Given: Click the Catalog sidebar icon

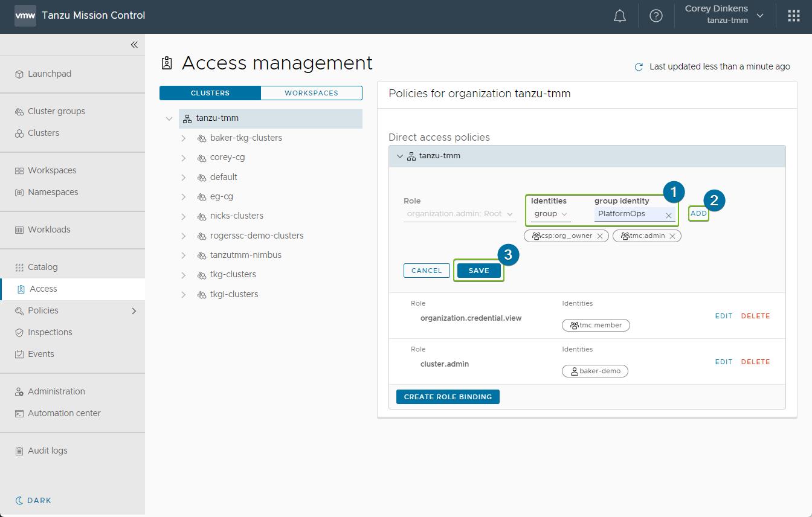Looking at the screenshot, I should coord(19,268).
